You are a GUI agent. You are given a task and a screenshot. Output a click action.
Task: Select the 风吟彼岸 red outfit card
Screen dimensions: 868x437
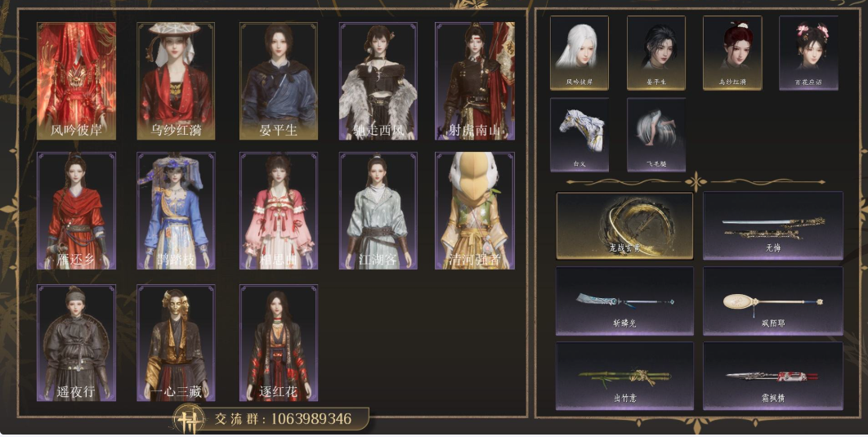[x=76, y=81]
